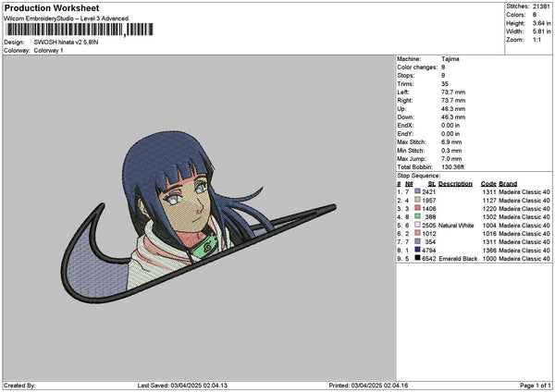Select the 'Brand' column header
Image resolution: width=555 pixels, height=392 pixels.
tap(508, 184)
